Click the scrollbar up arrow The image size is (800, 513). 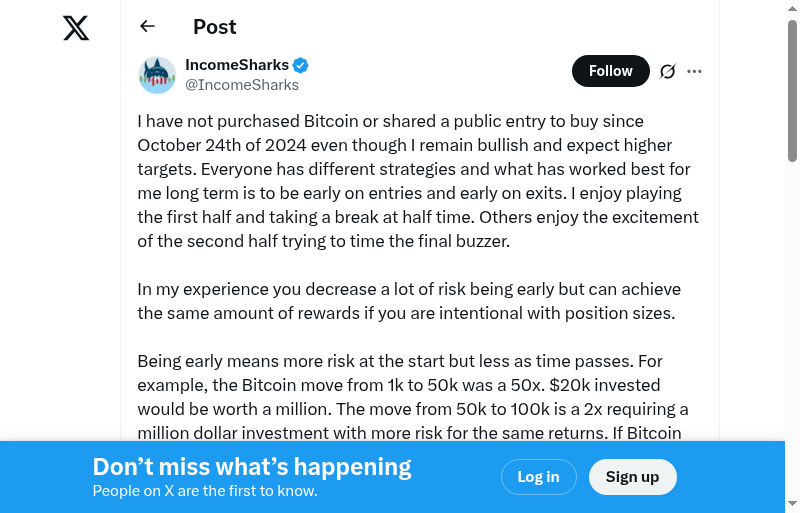[792, 9]
